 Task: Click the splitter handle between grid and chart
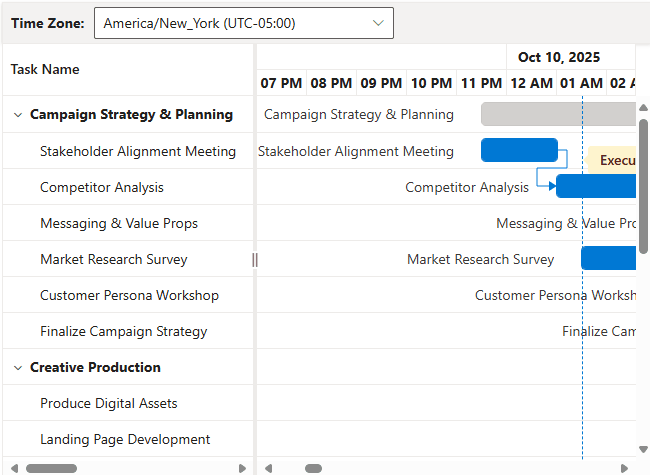point(255,260)
